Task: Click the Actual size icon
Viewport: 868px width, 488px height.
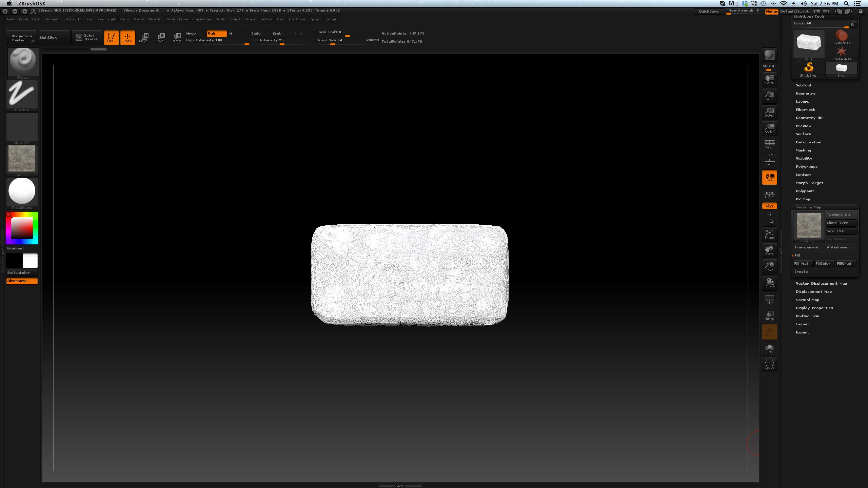Action: tap(769, 112)
